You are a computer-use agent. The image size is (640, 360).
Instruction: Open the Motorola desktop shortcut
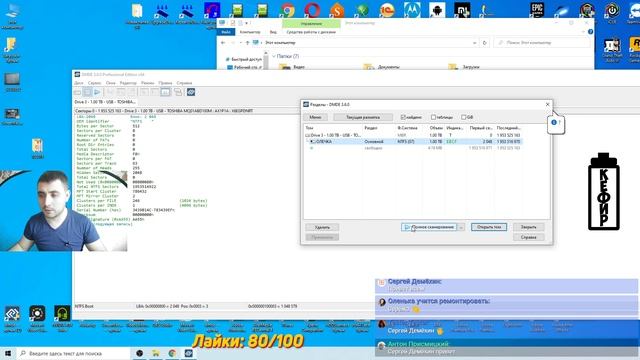[x=412, y=10]
